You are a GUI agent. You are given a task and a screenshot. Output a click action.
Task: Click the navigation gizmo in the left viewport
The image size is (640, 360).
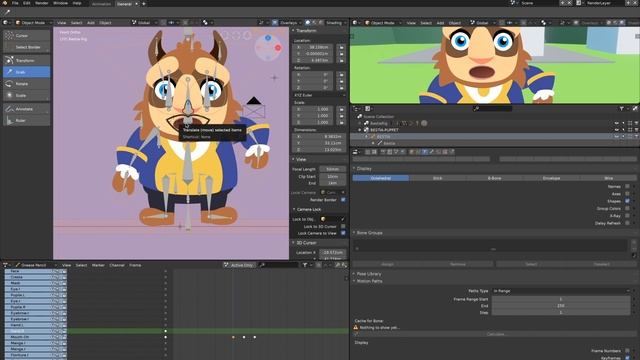[268, 47]
